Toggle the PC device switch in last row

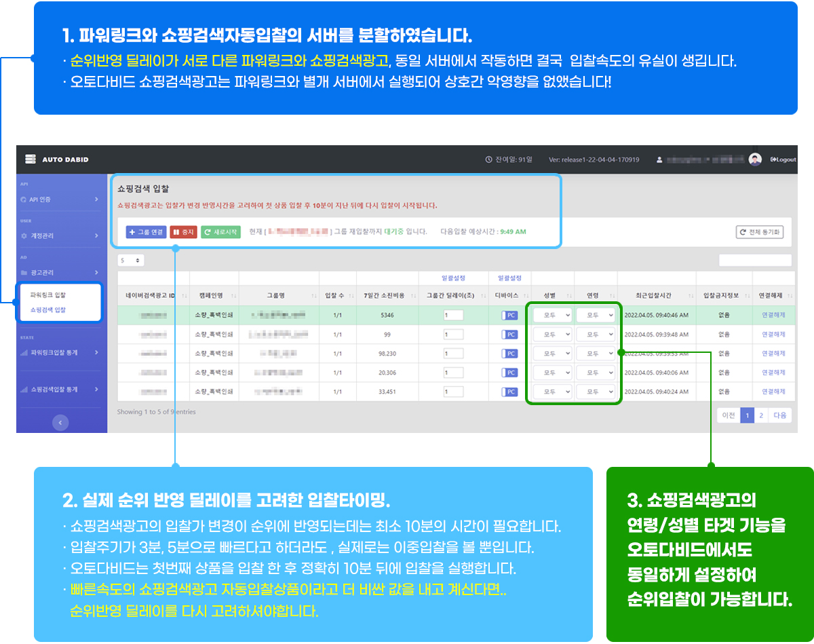509,392
